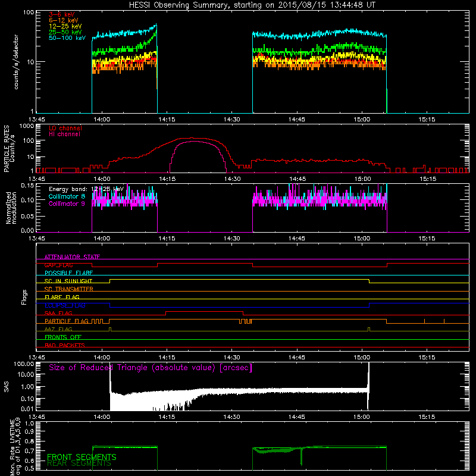Click the '10.00' tick on the SAS axis
This screenshot has width=476, height=476.
pyautogui.click(x=26, y=374)
